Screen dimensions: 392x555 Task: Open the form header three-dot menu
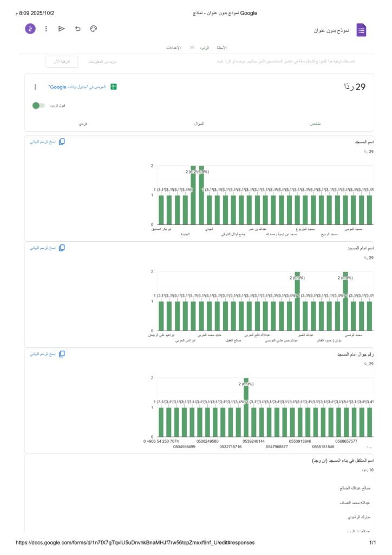click(x=46, y=29)
